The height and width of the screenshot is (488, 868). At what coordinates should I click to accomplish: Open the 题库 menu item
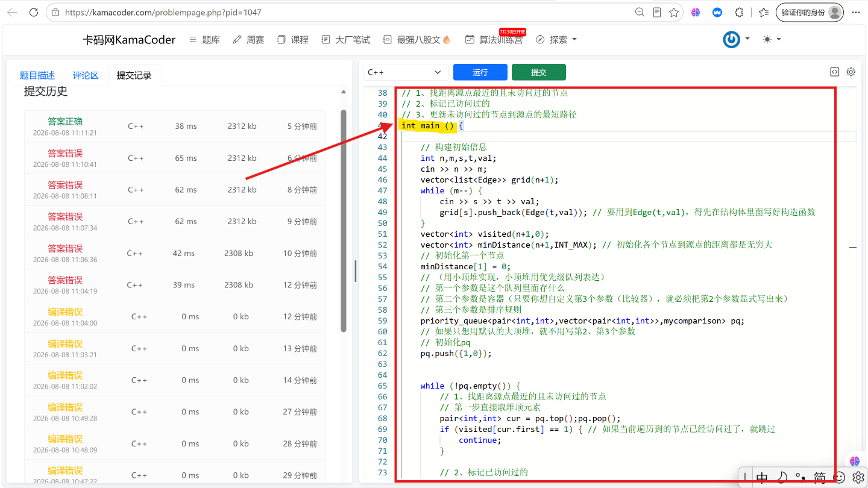(204, 39)
